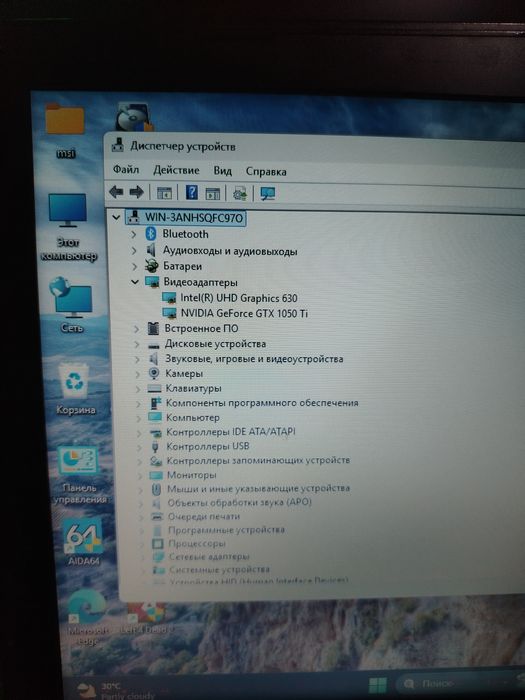This screenshot has width=525, height=700.
Task: Click the action pane toolbar icon
Action: (212, 193)
